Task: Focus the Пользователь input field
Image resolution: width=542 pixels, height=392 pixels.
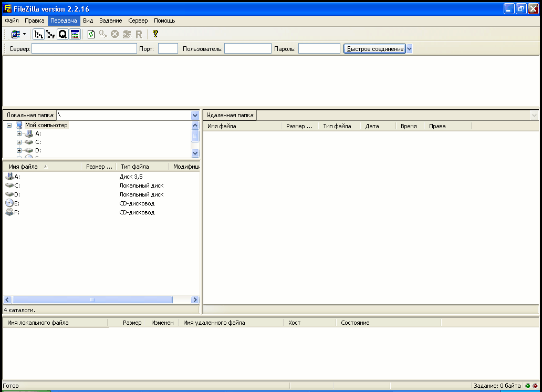Action: tap(248, 48)
